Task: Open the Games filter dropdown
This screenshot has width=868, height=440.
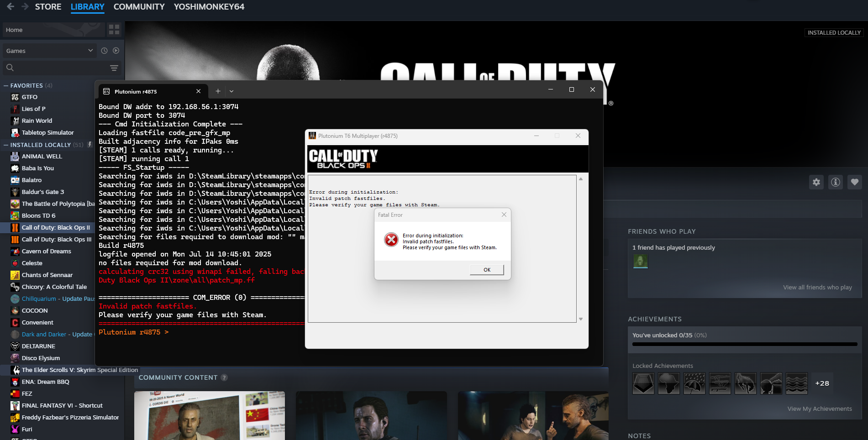Action: (50, 51)
